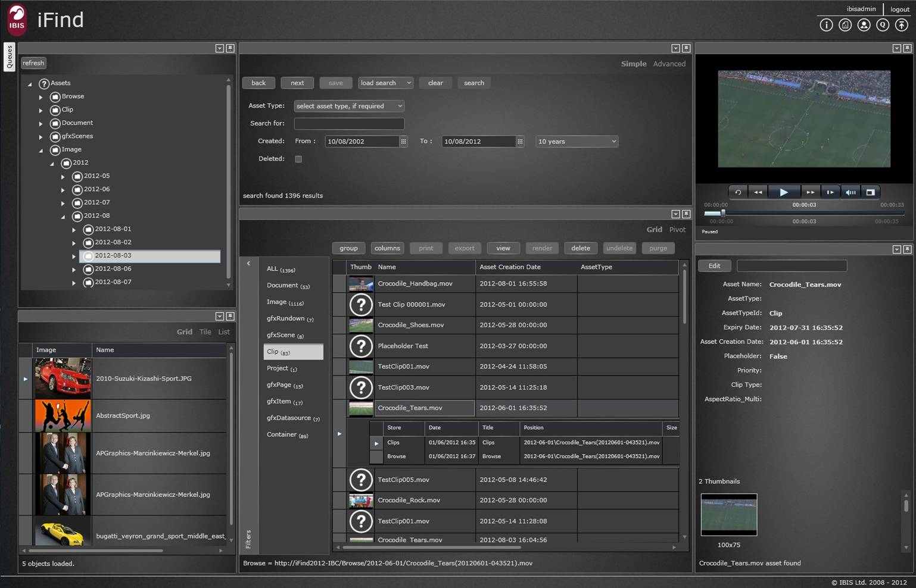The height and width of the screenshot is (588, 916).
Task: Click the fullscreen icon in player controls
Action: pos(870,192)
